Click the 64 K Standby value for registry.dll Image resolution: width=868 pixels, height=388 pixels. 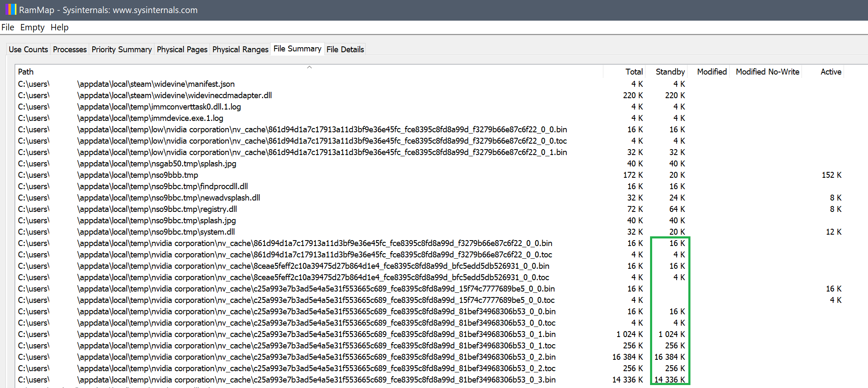[x=677, y=209]
